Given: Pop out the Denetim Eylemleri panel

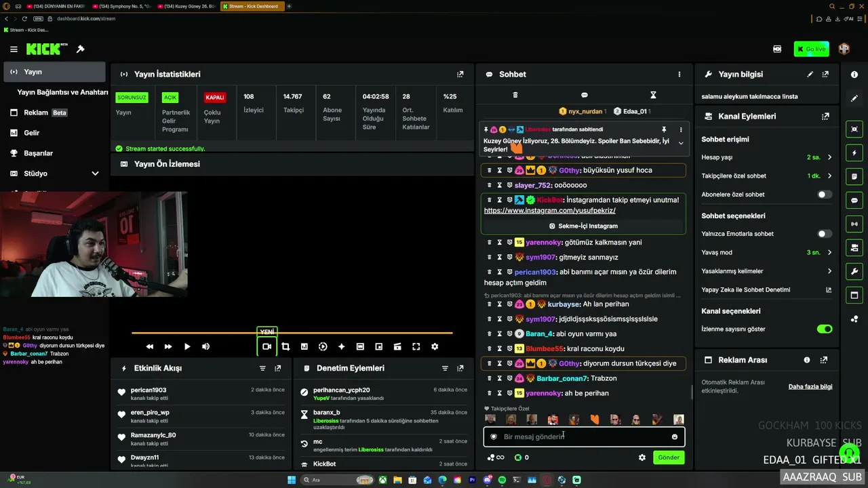Looking at the screenshot, I should (x=460, y=368).
